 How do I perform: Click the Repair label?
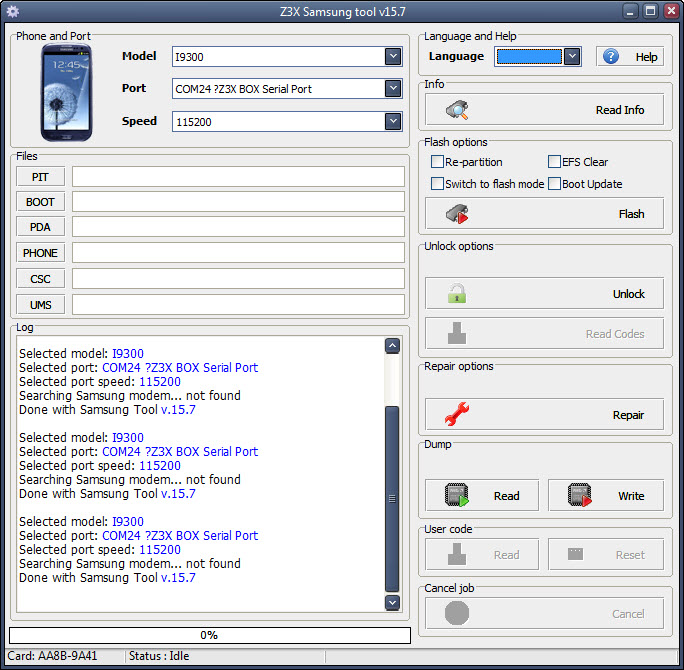[628, 415]
